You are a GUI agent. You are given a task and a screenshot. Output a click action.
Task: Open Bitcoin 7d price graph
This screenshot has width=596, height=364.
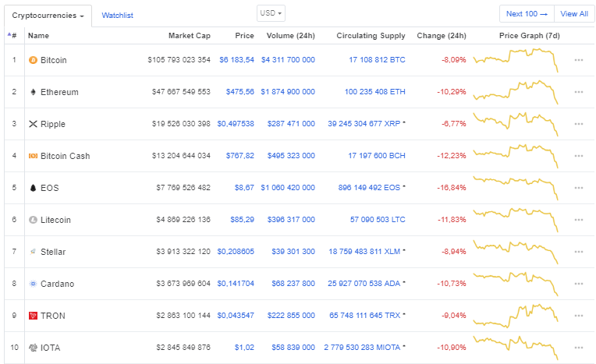click(516, 60)
